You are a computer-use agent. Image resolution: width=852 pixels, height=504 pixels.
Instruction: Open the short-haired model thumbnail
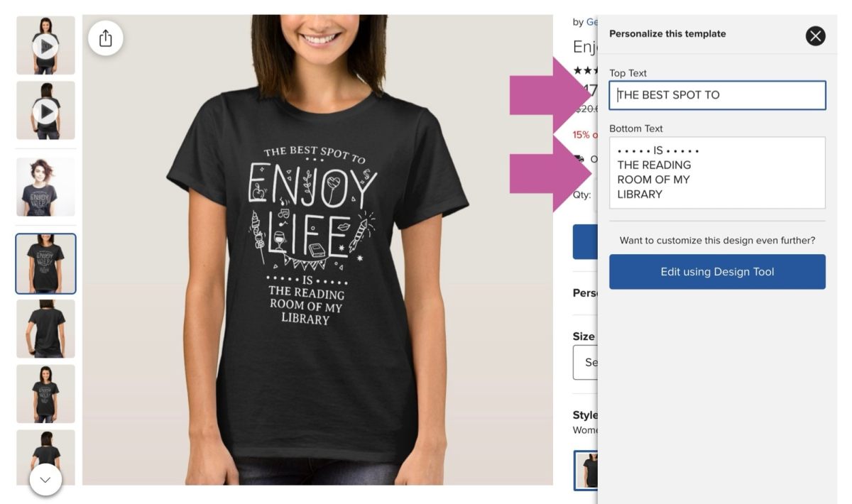[45, 187]
